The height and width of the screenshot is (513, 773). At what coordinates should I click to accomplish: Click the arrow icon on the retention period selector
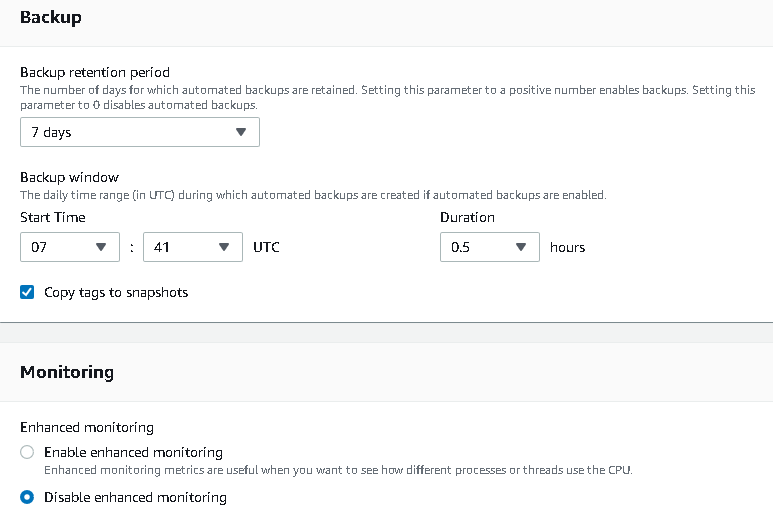(240, 132)
